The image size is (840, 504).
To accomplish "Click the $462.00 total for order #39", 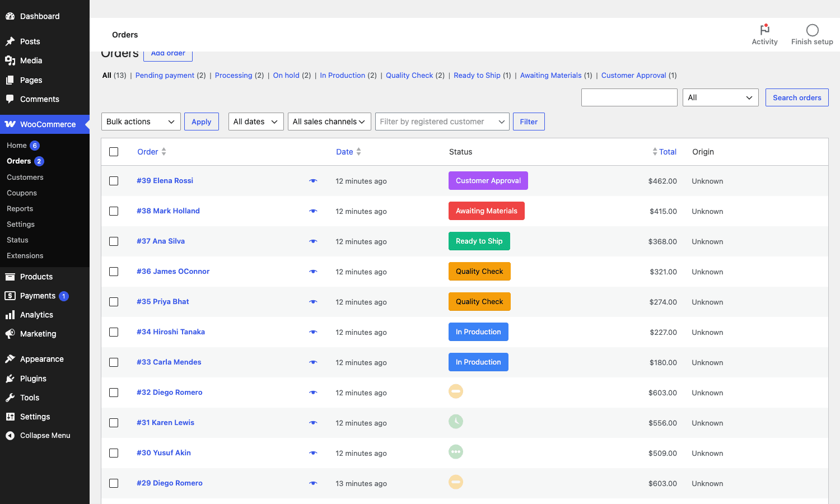I will tap(662, 181).
